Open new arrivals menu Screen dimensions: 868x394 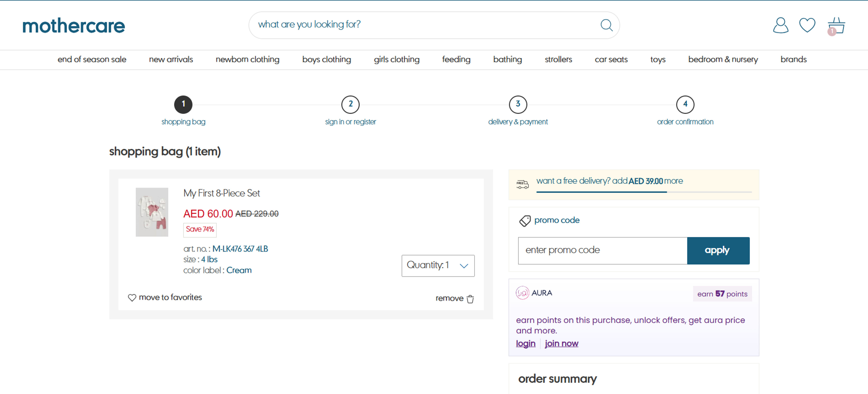coord(171,59)
